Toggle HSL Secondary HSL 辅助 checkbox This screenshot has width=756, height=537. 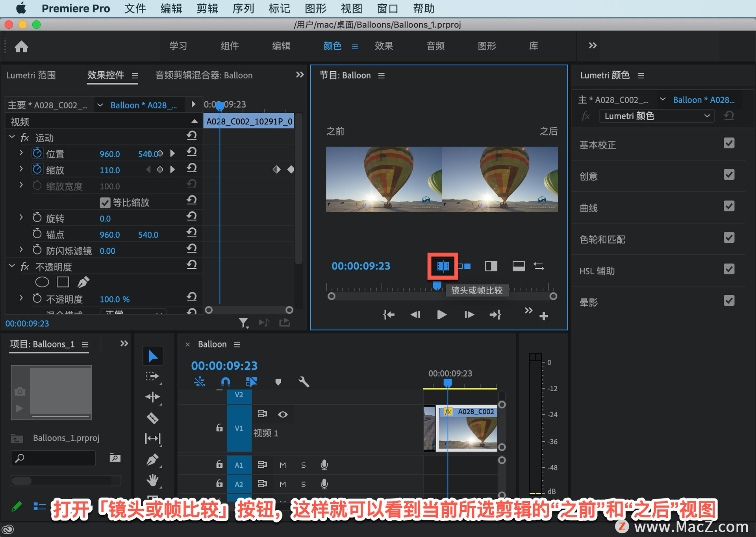[x=729, y=269]
